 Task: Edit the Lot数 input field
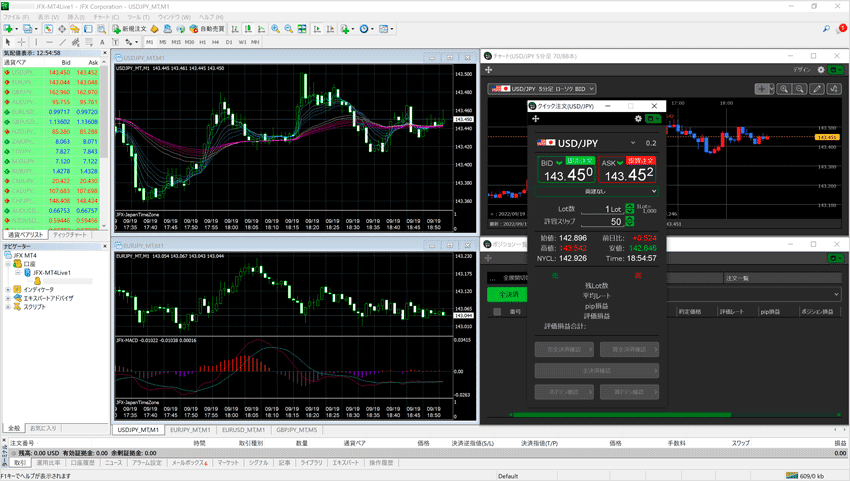click(602, 209)
